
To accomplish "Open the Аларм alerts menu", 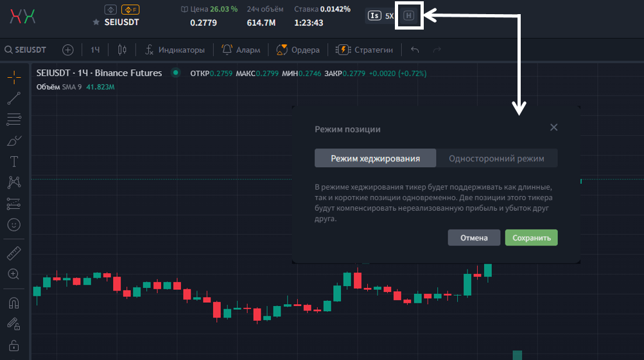I will [x=241, y=50].
